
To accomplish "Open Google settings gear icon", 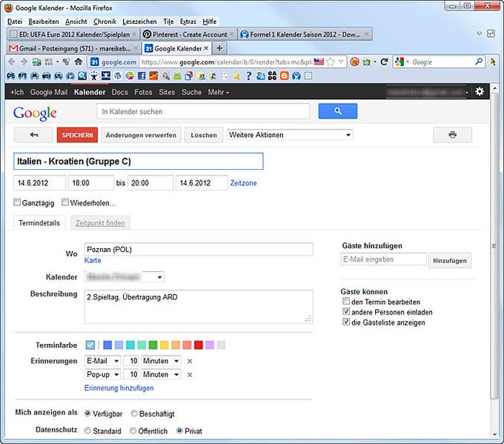I will point(480,92).
